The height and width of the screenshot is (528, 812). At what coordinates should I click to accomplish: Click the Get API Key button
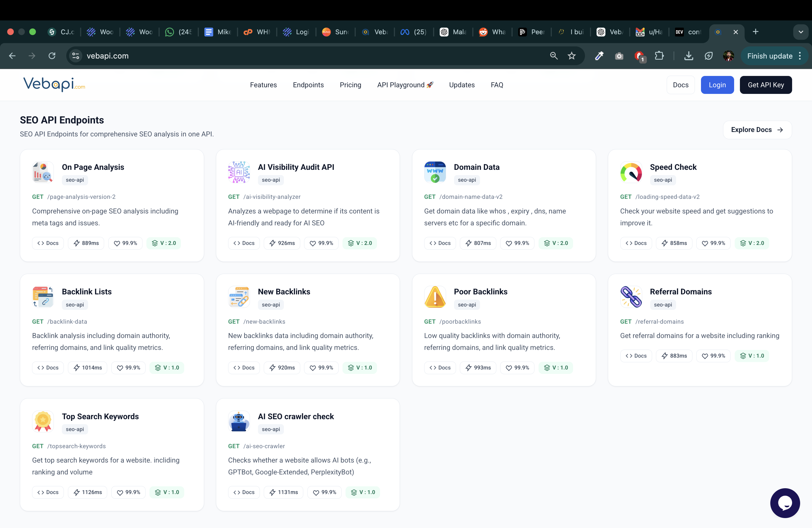[766, 85]
